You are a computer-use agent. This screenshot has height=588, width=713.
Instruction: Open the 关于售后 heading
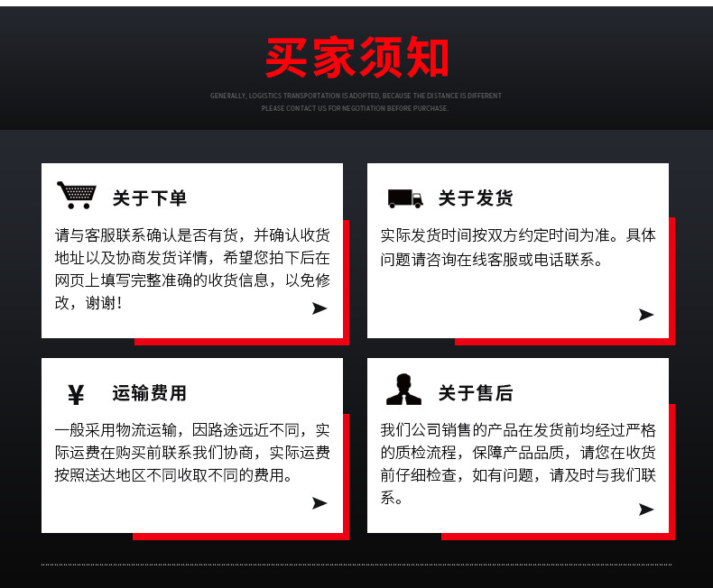[x=476, y=393]
